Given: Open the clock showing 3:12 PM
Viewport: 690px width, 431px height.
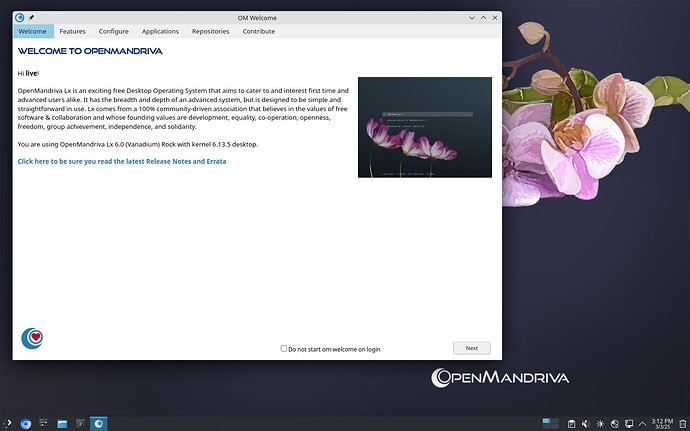Looking at the screenshot, I should (x=662, y=424).
